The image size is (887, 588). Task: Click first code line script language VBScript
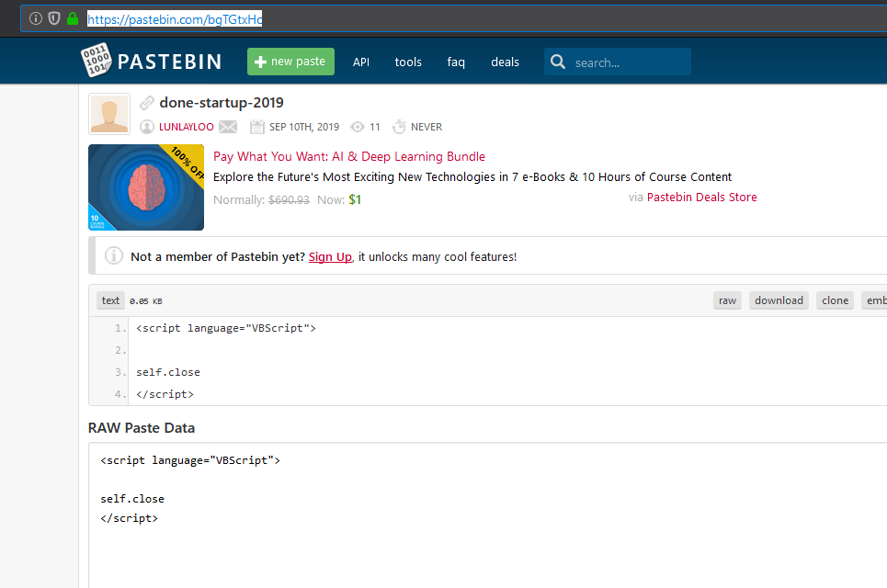coord(226,328)
